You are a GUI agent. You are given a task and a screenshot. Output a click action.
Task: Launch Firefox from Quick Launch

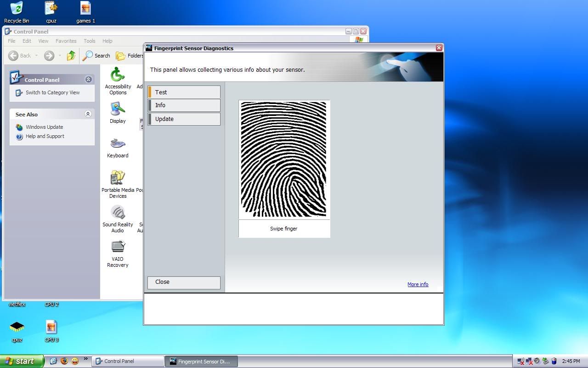[64, 361]
